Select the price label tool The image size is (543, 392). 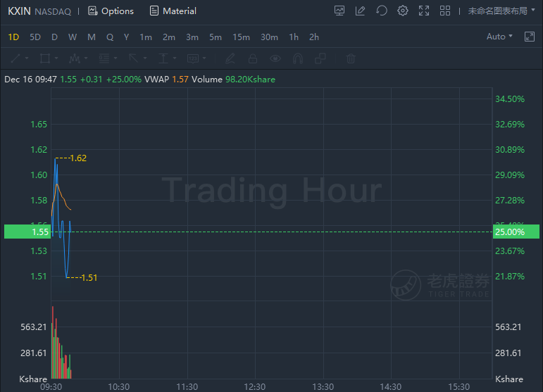[x=193, y=58]
